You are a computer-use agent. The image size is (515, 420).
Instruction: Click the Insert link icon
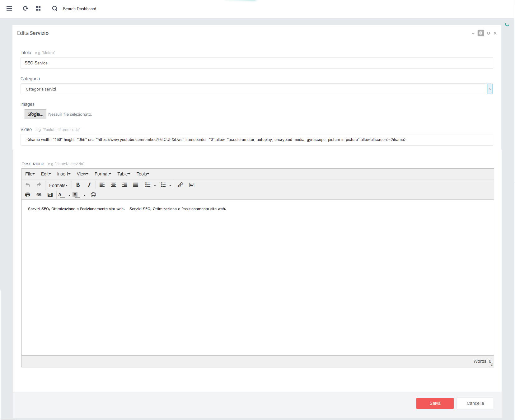[x=180, y=185]
